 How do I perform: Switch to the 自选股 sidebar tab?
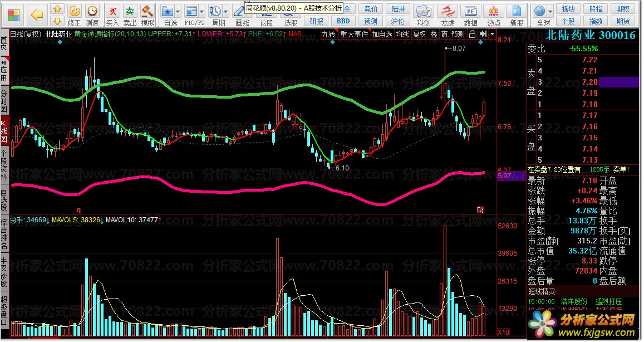coord(4,199)
